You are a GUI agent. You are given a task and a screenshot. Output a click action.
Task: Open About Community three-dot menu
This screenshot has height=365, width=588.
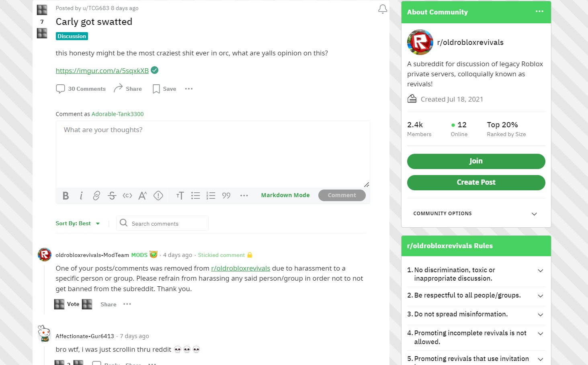click(x=539, y=12)
